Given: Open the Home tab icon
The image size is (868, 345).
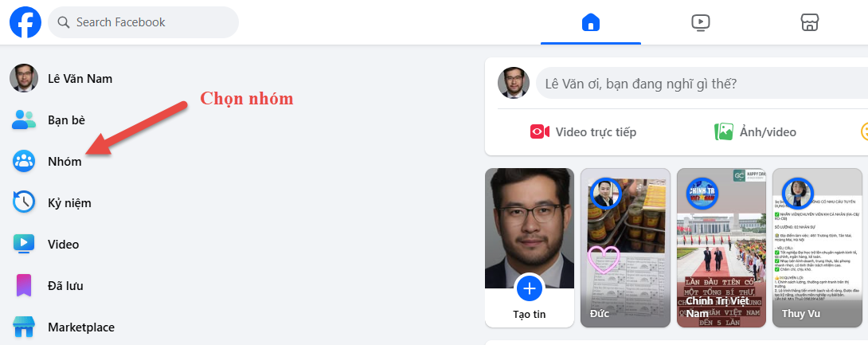Looking at the screenshot, I should click(591, 22).
